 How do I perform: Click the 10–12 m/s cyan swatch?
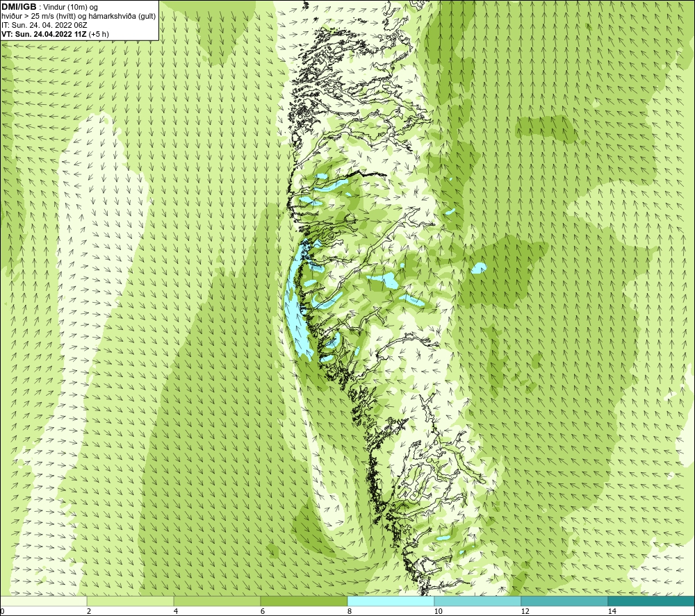[x=478, y=601]
